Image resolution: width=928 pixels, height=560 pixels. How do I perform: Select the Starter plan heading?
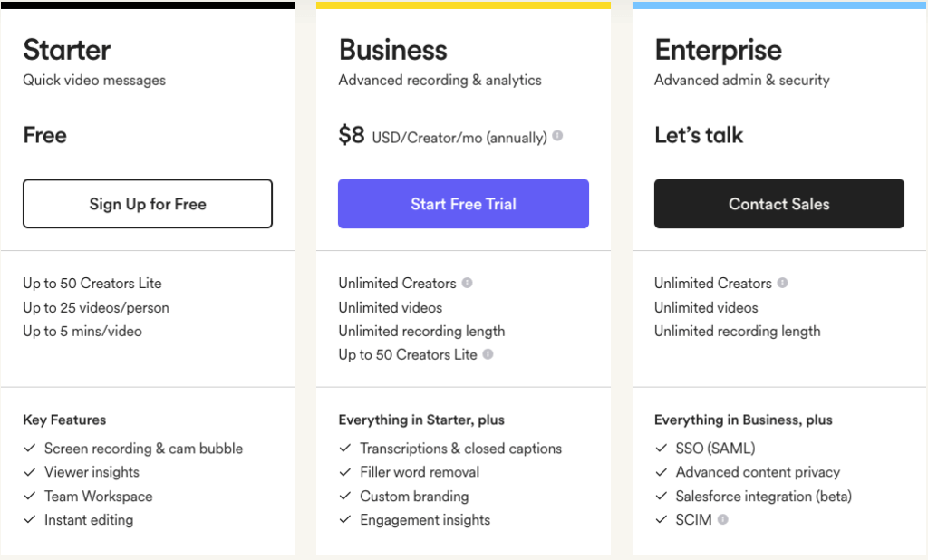pyautogui.click(x=67, y=50)
